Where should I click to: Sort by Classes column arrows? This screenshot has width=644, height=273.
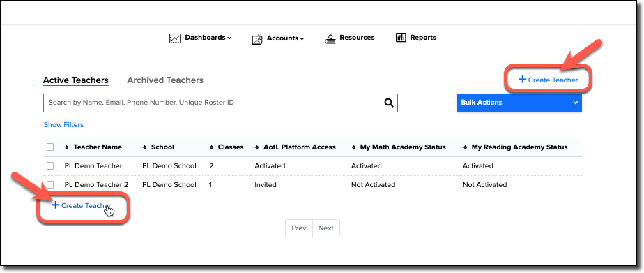tap(211, 147)
